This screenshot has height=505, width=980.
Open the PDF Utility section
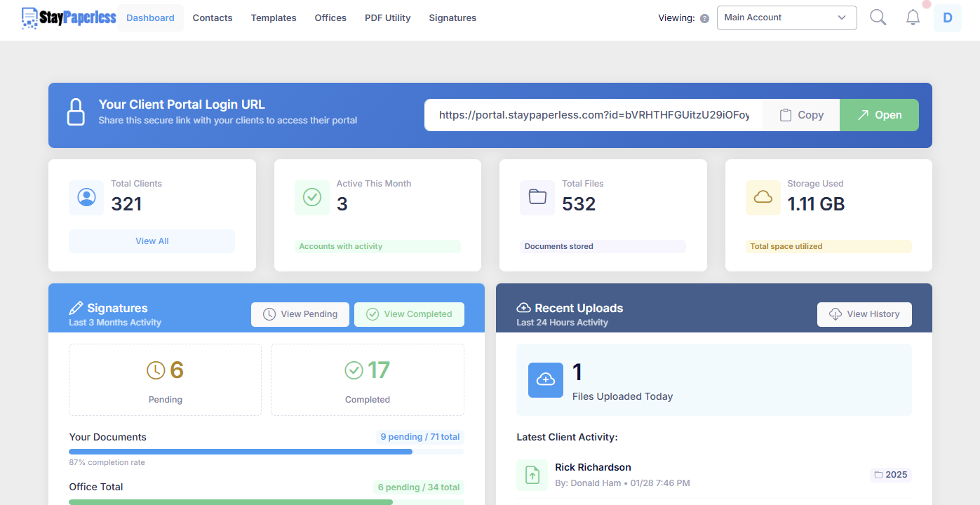click(x=387, y=18)
